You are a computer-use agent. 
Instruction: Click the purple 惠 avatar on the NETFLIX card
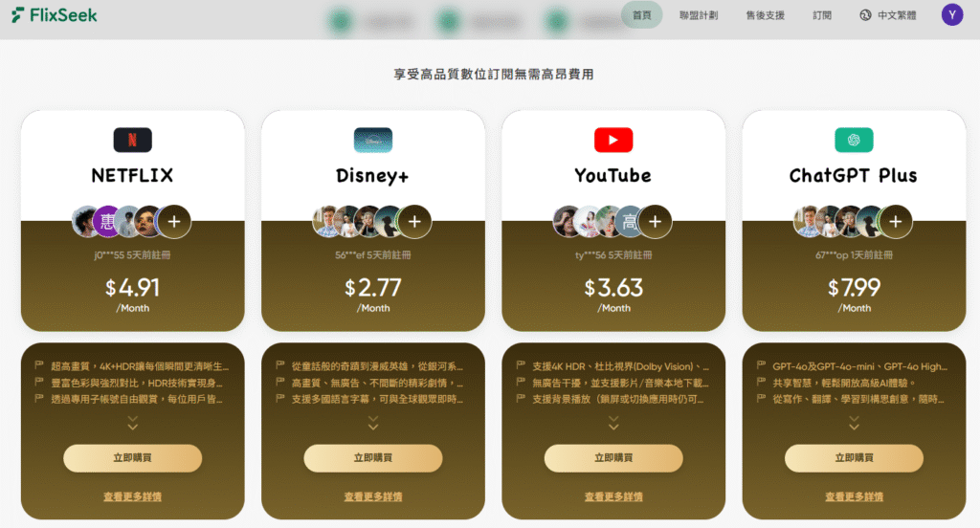(x=107, y=221)
